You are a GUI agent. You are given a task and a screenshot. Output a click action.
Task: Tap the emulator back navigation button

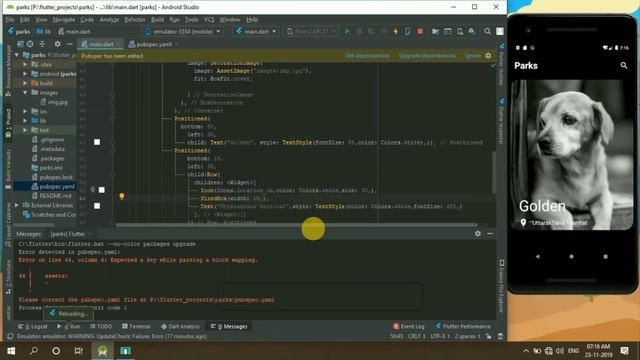pos(538,256)
